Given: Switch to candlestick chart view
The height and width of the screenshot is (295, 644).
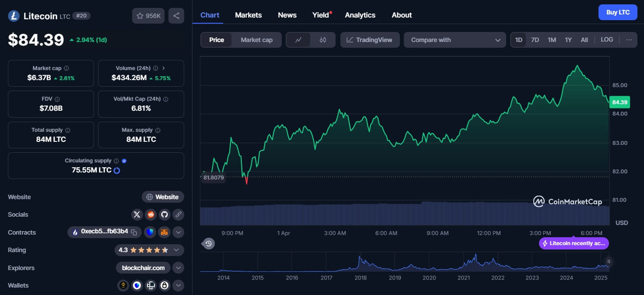Looking at the screenshot, I should [323, 40].
